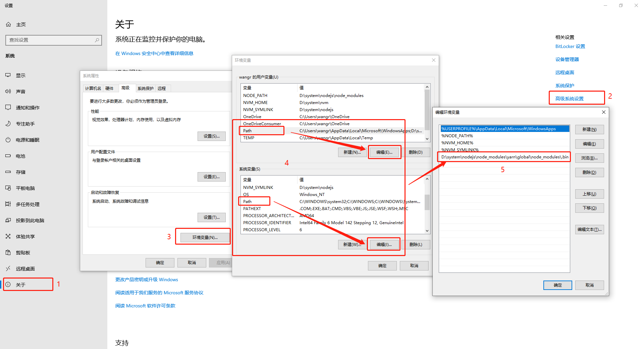This screenshot has width=644, height=349.
Task: Click 取消 in 系统属性 dialog
Action: point(192,262)
